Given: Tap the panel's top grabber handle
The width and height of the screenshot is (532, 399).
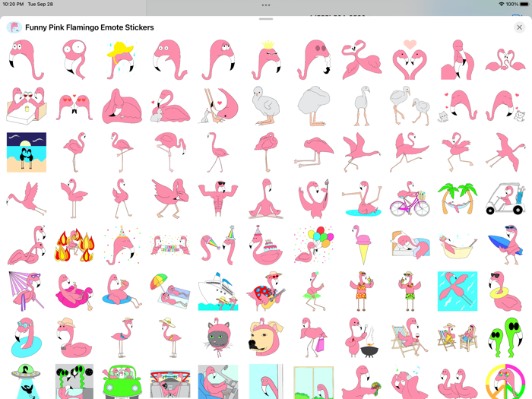Looking at the screenshot, I should coord(266,19).
